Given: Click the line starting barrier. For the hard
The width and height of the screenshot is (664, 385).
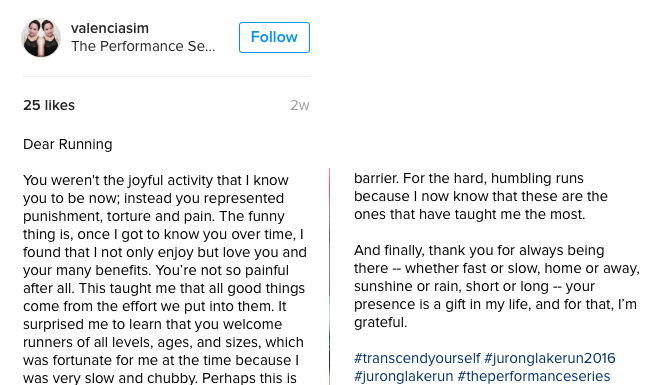Looking at the screenshot, I should point(469,178).
